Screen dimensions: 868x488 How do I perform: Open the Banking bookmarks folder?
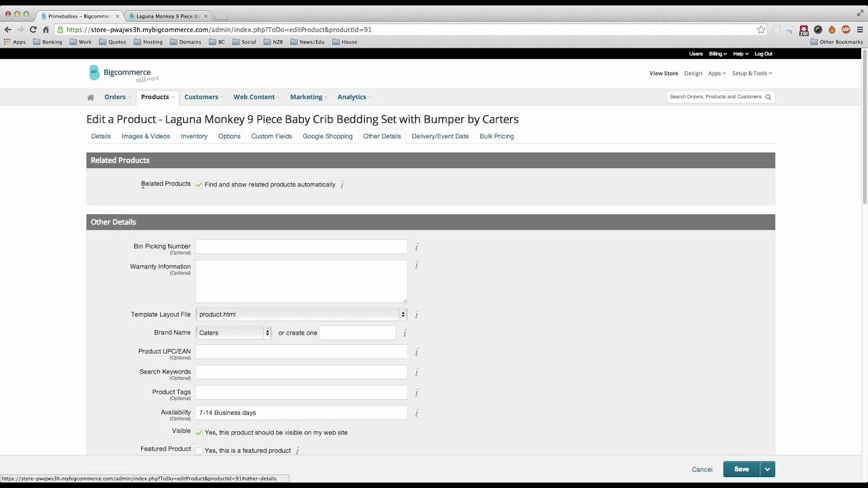(47, 42)
